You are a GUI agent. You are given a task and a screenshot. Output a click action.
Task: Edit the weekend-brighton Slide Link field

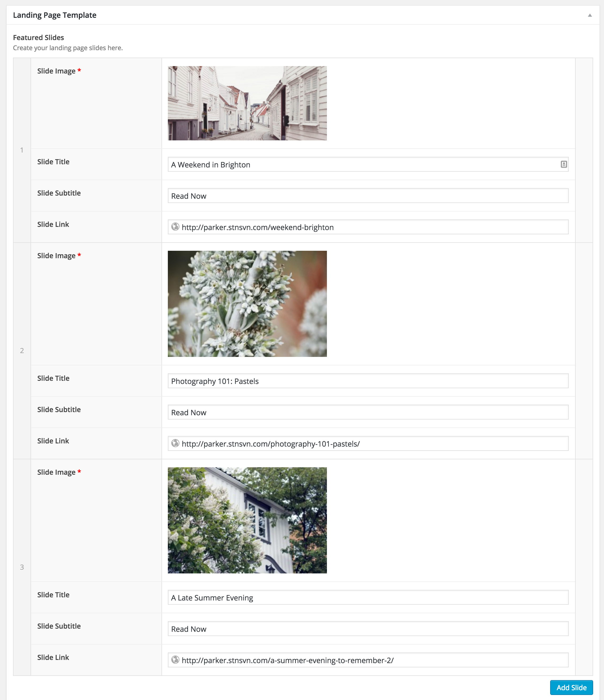coord(368,227)
